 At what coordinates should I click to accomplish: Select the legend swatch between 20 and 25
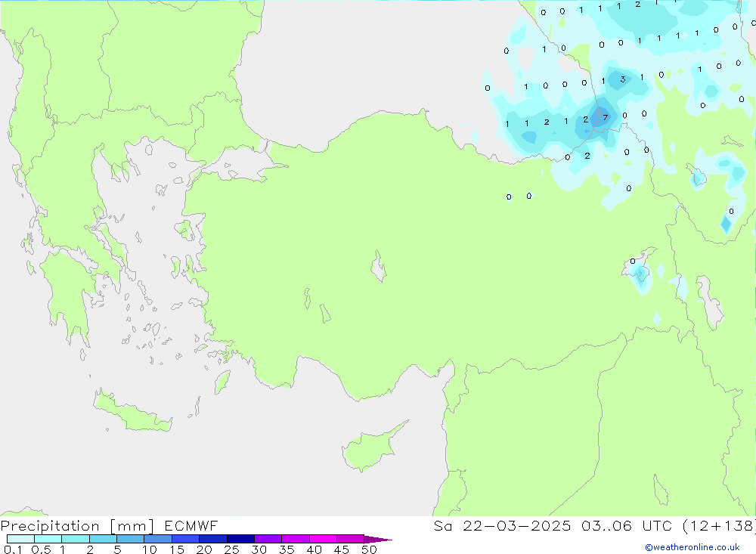coord(213,539)
